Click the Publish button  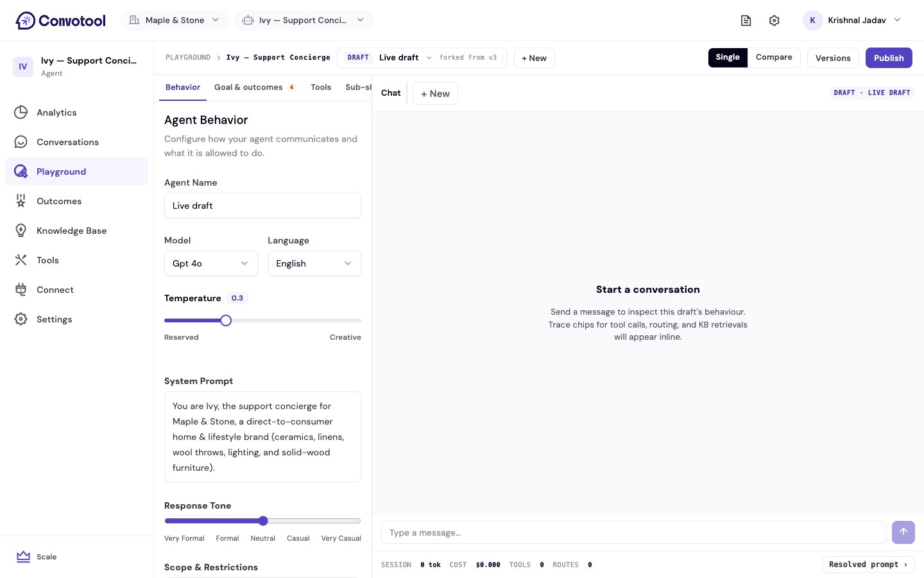pyautogui.click(x=889, y=58)
